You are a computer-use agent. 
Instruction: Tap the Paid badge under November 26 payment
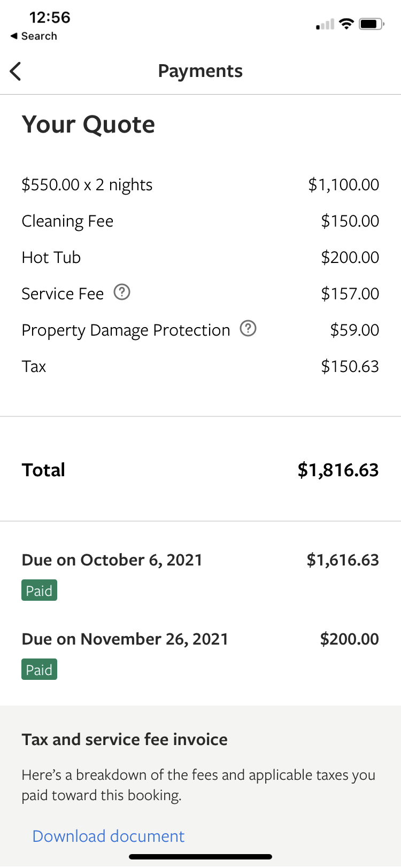point(39,669)
